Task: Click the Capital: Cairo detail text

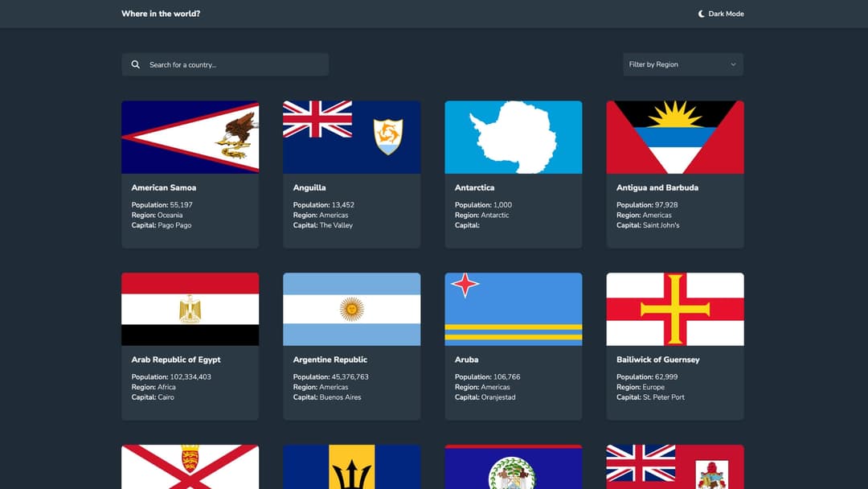Action: pyautogui.click(x=154, y=397)
